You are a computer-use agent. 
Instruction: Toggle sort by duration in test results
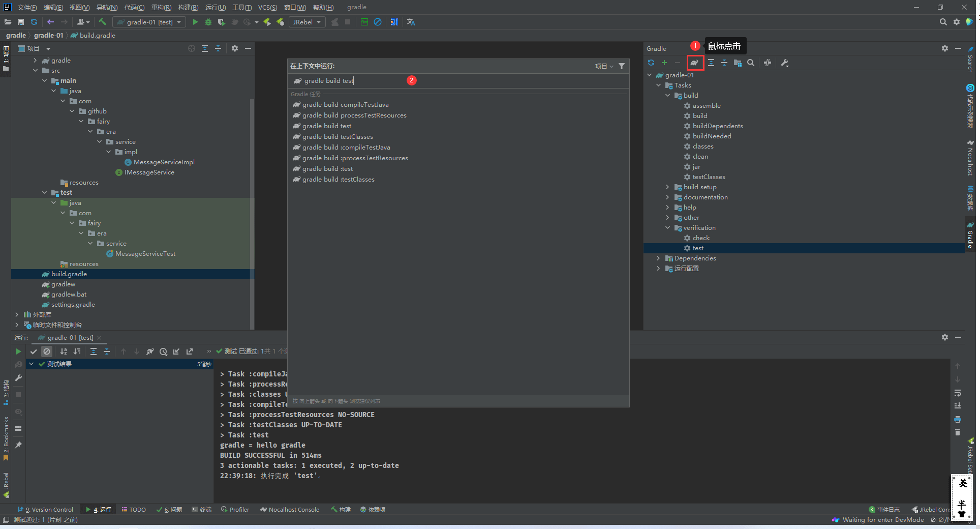[77, 351]
